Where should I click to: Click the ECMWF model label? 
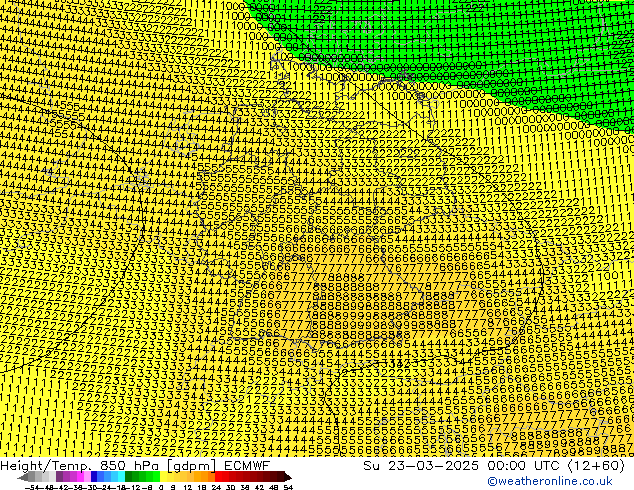(x=247, y=466)
